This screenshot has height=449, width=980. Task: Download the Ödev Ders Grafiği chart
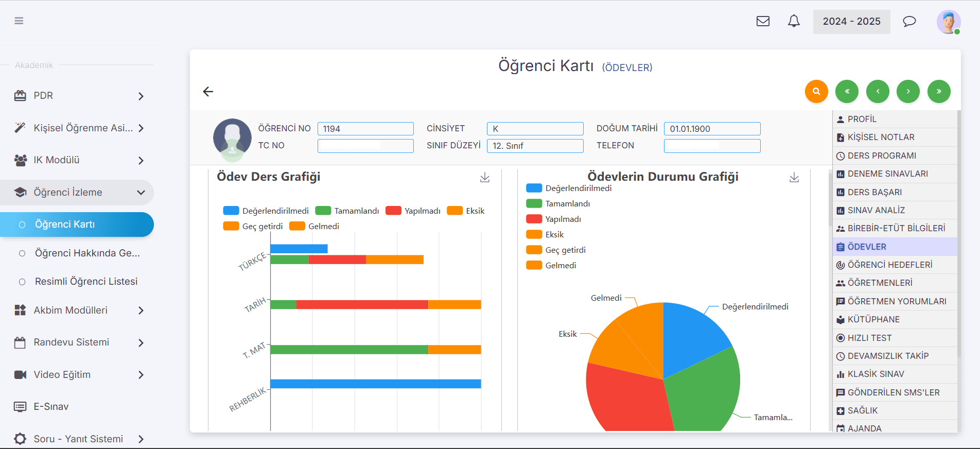[485, 178]
